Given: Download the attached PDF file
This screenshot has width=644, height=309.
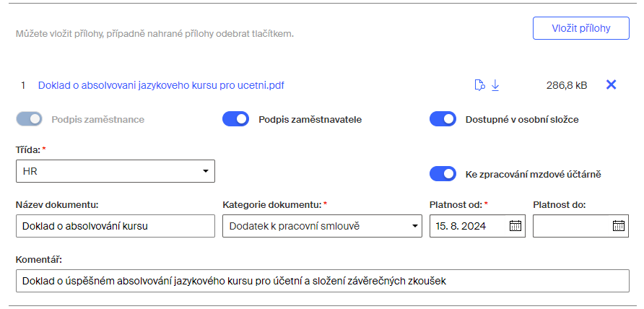Looking at the screenshot, I should 495,85.
